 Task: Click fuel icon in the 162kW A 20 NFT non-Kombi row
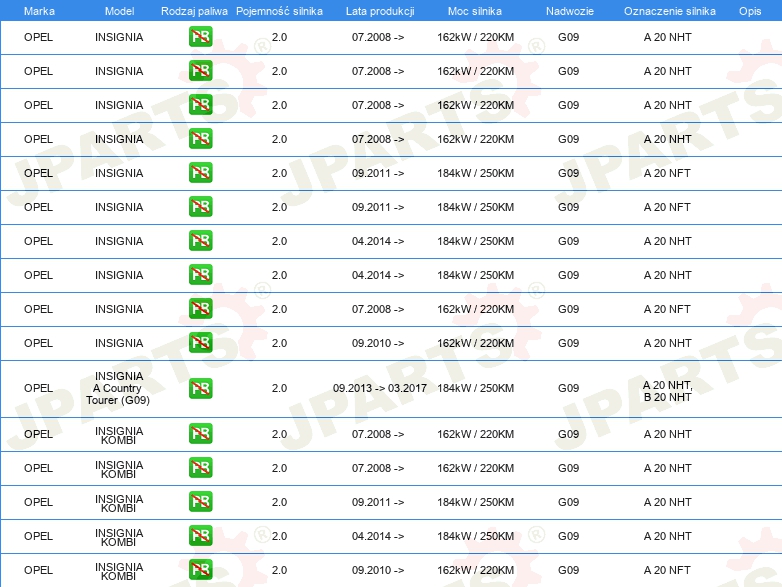click(200, 309)
